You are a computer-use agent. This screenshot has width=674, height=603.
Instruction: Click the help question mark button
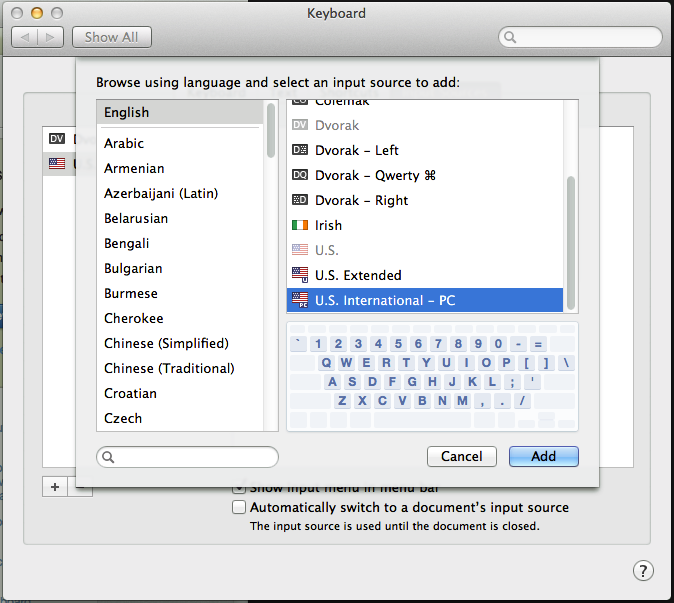643,570
